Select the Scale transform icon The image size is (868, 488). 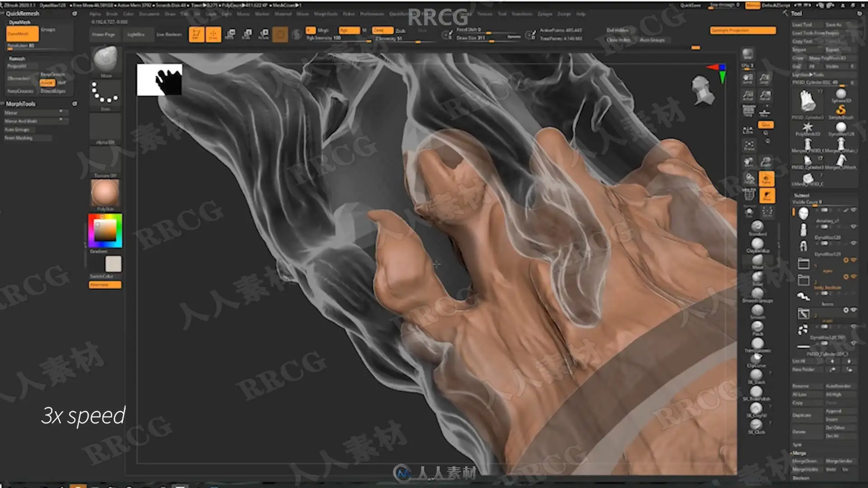pyautogui.click(x=247, y=34)
